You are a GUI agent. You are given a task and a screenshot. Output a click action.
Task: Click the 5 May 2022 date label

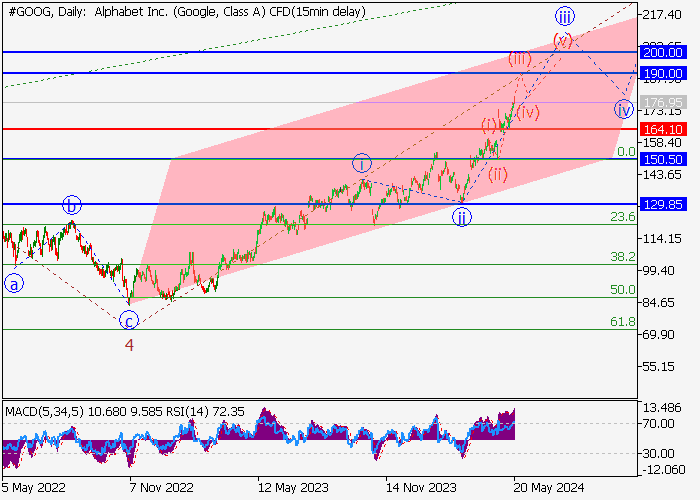tap(33, 488)
